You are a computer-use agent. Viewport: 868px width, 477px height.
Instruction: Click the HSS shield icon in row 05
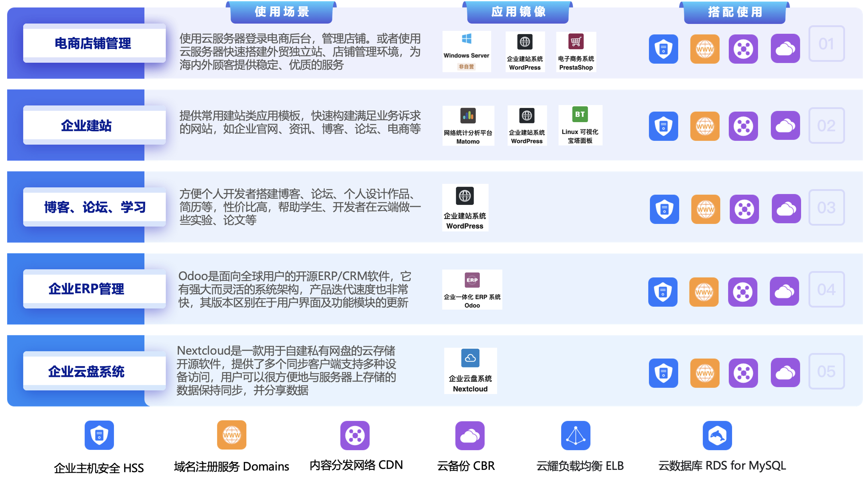(663, 373)
